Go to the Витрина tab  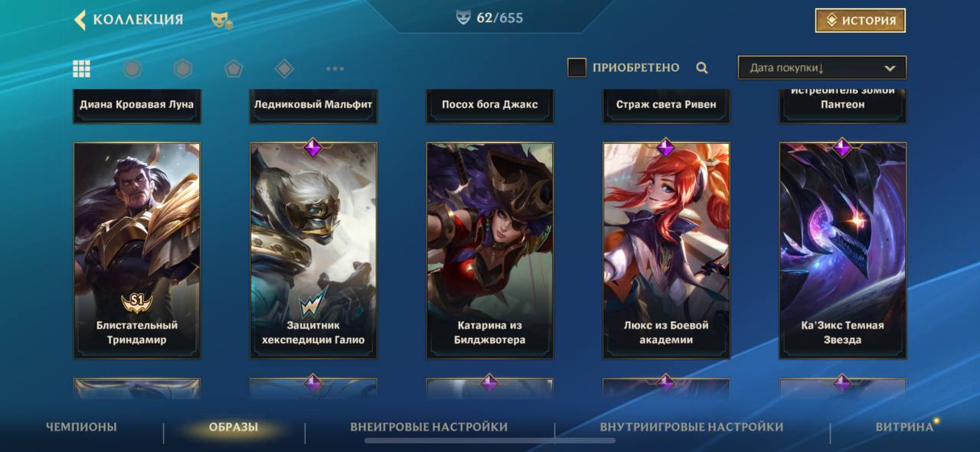coord(904,427)
